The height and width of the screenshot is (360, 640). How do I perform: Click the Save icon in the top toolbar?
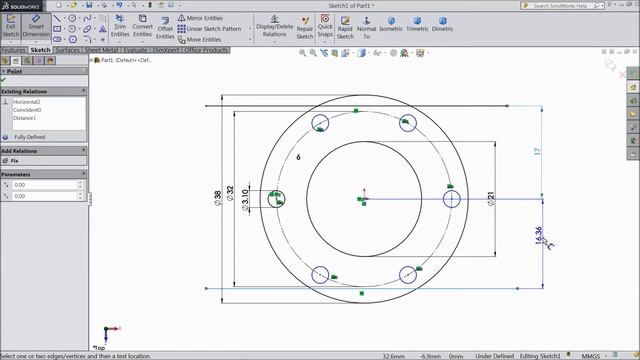coord(89,5)
